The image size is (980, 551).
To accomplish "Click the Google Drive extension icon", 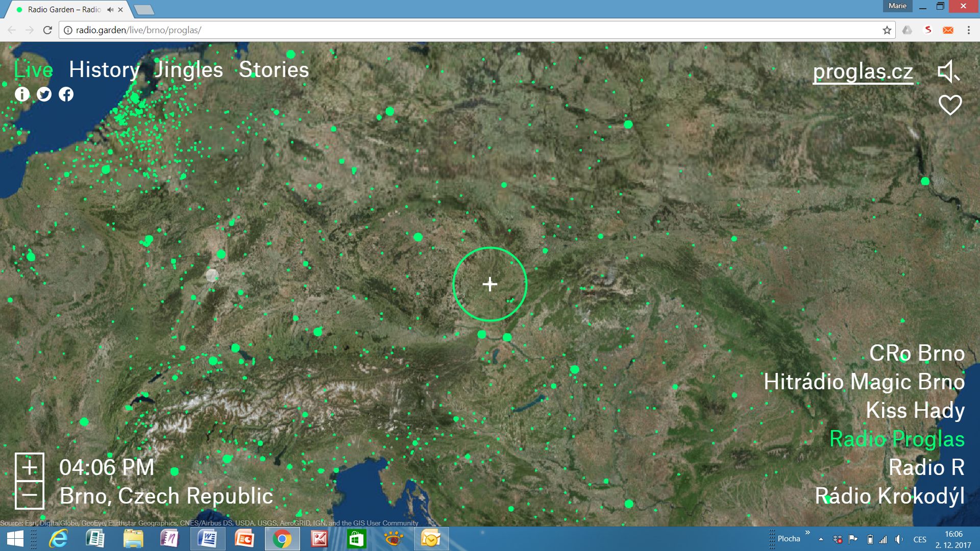I will (x=907, y=30).
